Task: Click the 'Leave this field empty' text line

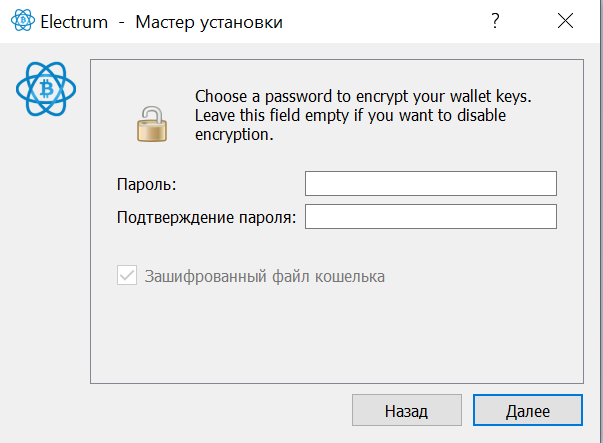Action: tap(350, 115)
